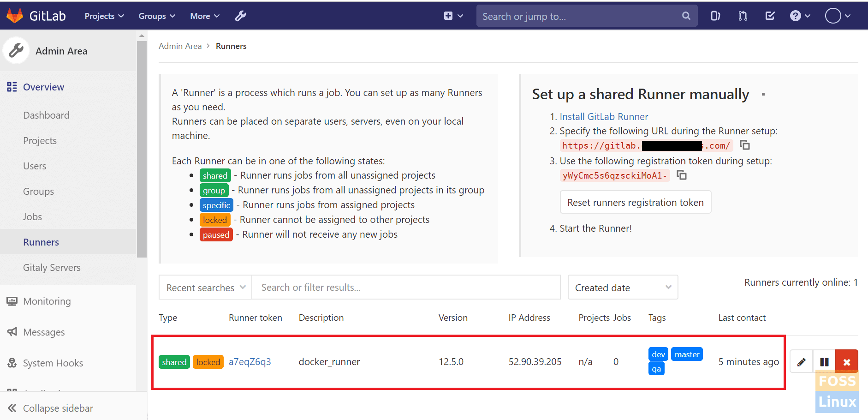The image size is (868, 420).
Task: Click the dev tag badge
Action: point(658,354)
